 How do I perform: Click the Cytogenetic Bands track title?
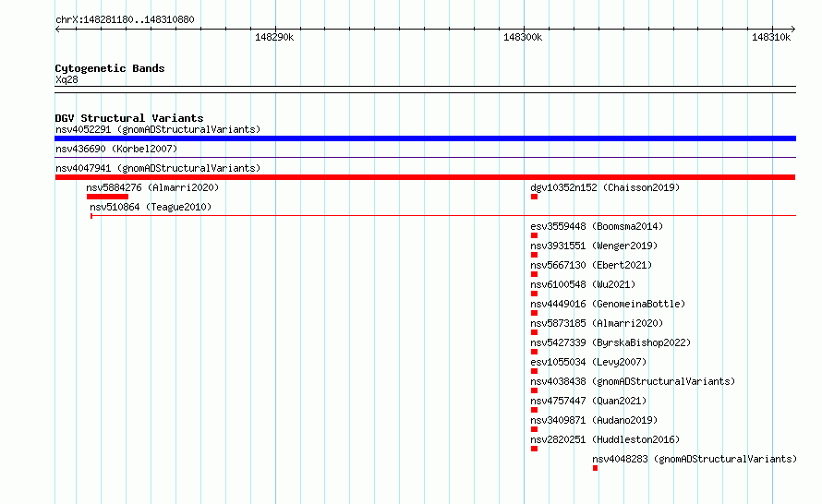(x=110, y=68)
